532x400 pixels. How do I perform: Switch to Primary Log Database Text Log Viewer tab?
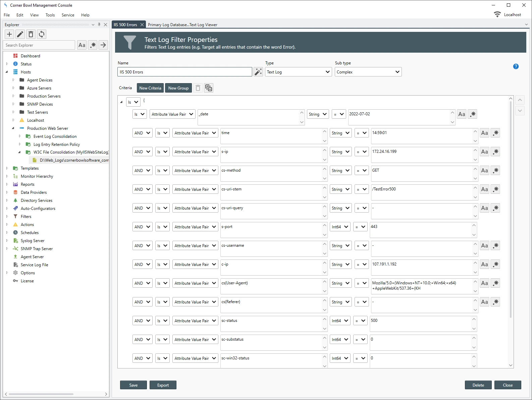[x=182, y=25]
